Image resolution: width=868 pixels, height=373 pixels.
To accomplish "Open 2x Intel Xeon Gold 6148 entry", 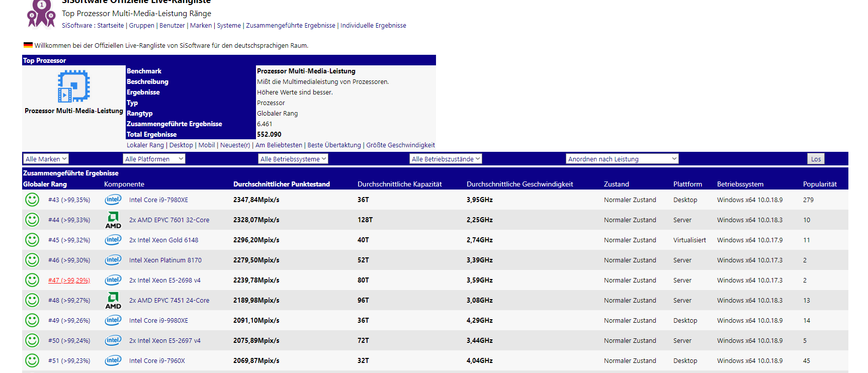I will 163,240.
